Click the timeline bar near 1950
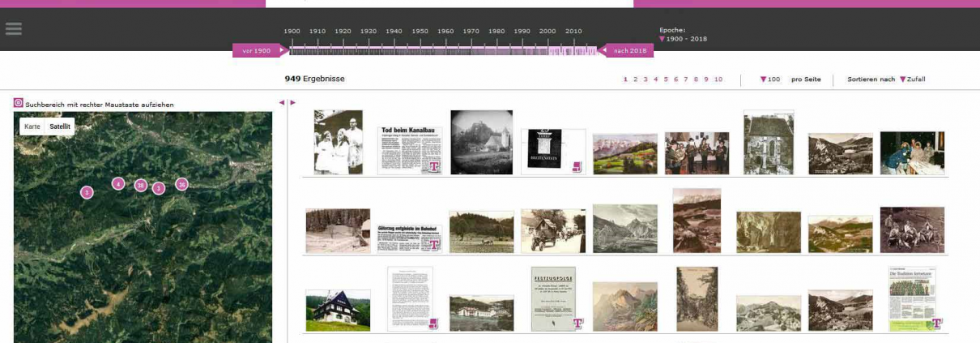 (420, 51)
